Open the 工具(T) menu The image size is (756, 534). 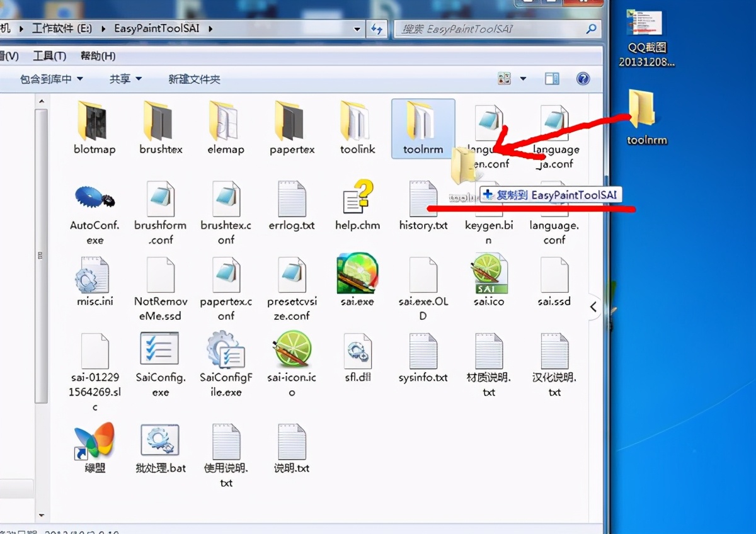(49, 56)
